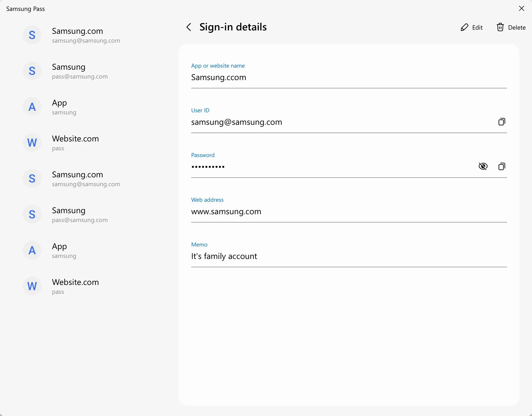Close the Samsung Pass window
This screenshot has width=532, height=416.
[x=521, y=9]
